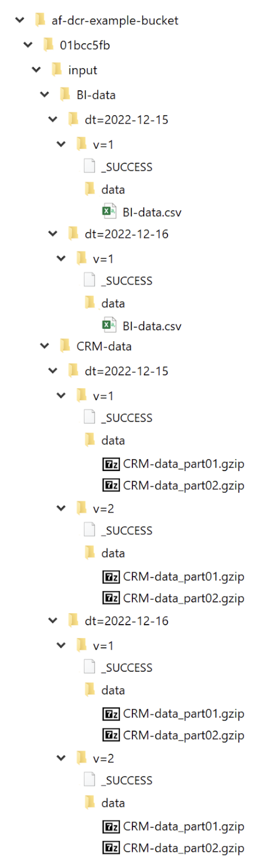Select the af-dcr-example-bucket label

click(x=115, y=21)
